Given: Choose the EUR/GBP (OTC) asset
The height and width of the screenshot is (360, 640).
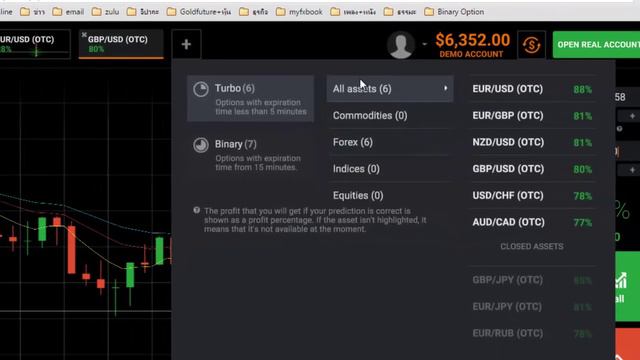Looking at the screenshot, I should 532,116.
